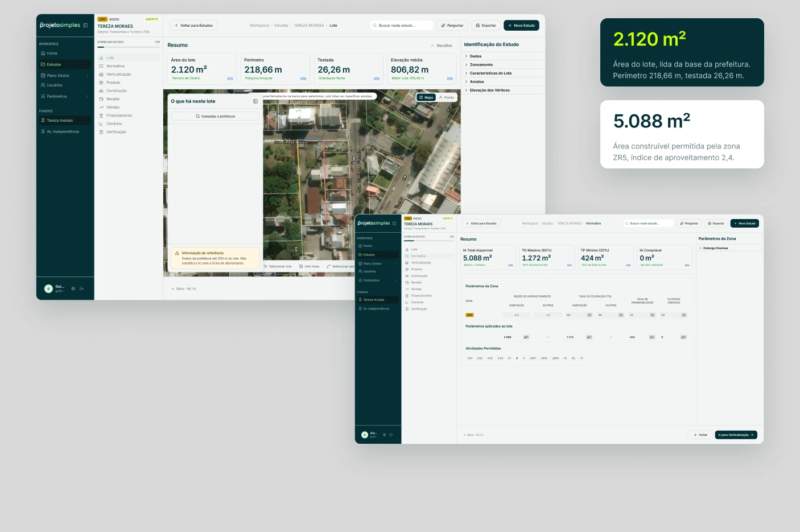
Task: Click Voltar para Estudos in Lote window
Action: (x=193, y=26)
